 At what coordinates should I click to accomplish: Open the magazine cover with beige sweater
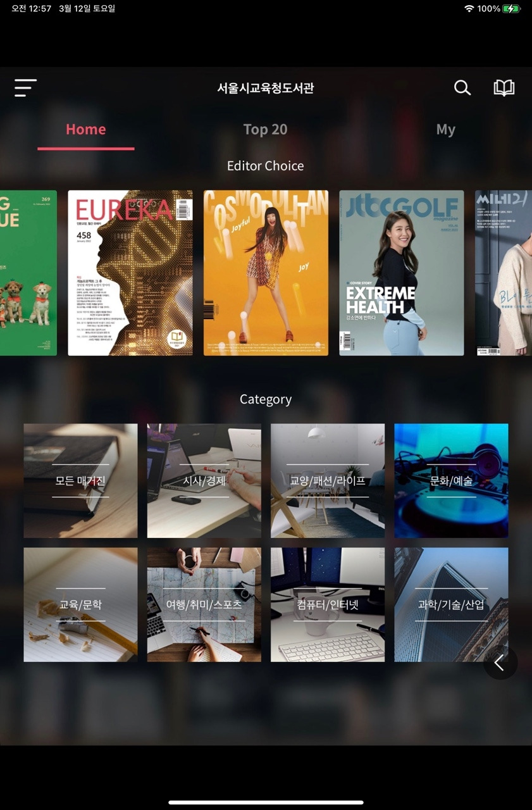tap(504, 273)
